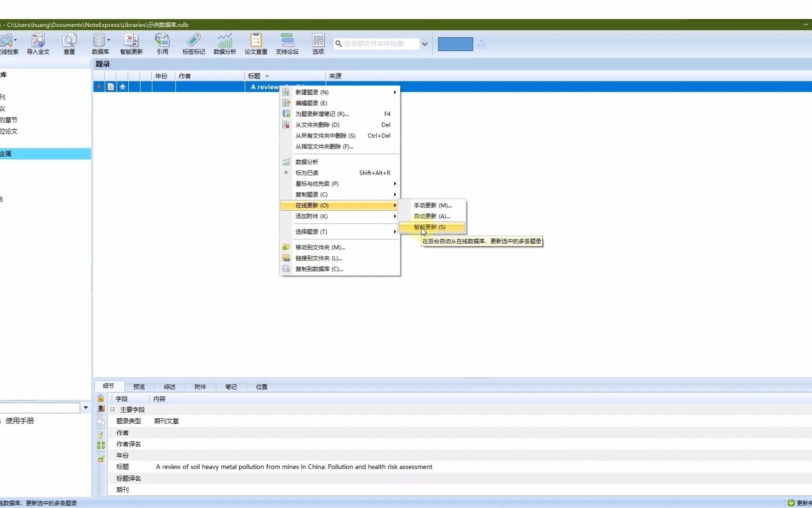
Task: Choose 编辑题录 (E) from context menu
Action: [340, 103]
